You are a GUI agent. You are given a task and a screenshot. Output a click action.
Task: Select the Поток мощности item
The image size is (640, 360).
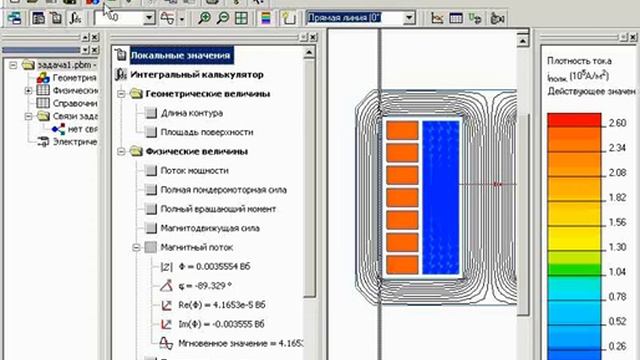194,171
